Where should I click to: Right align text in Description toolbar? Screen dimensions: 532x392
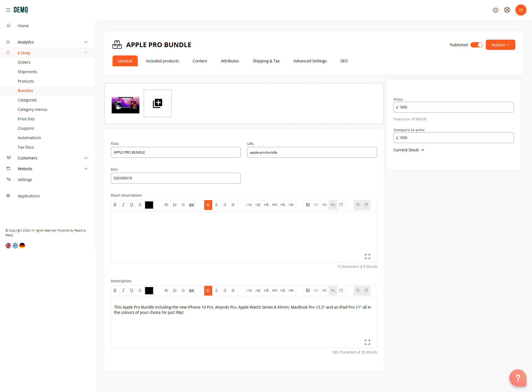point(225,291)
